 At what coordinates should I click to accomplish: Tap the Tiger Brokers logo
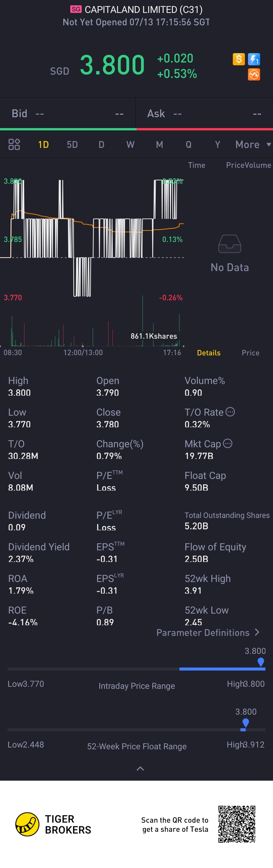pyautogui.click(x=28, y=824)
